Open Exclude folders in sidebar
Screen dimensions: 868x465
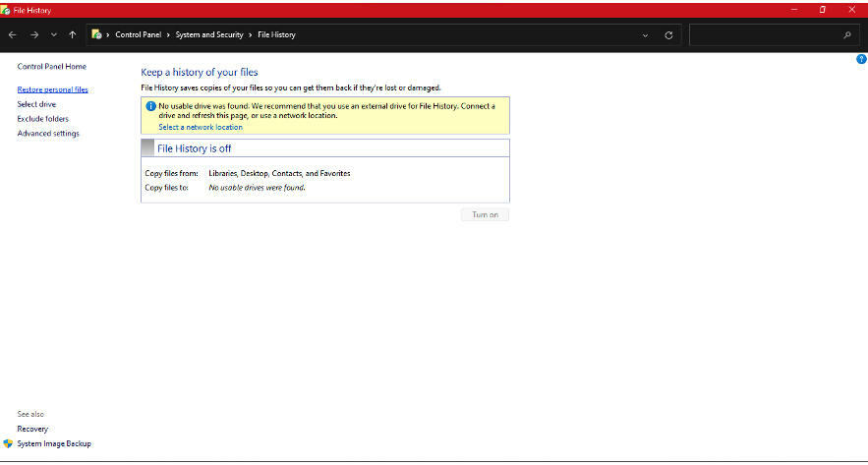tap(42, 119)
